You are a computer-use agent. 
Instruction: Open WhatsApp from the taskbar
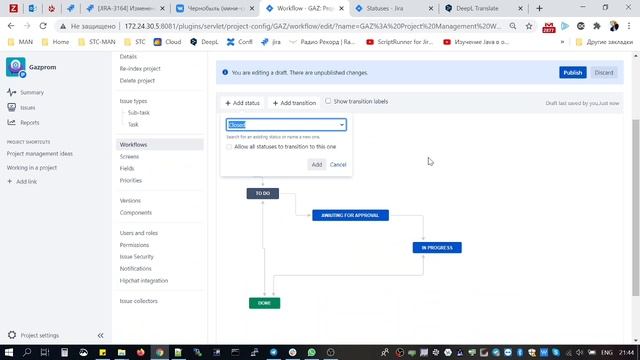pos(311,352)
